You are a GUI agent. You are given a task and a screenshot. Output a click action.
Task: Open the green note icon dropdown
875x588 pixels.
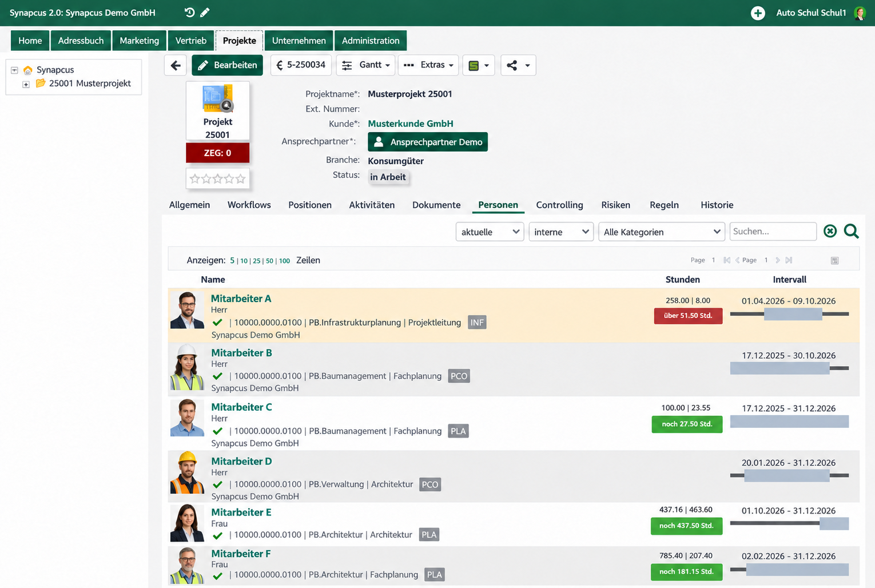click(479, 65)
